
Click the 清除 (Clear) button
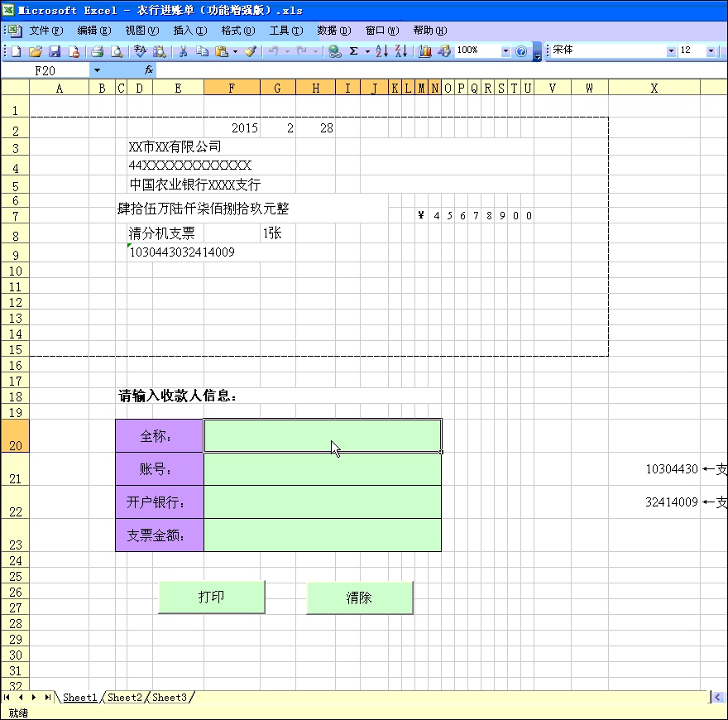[359, 598]
